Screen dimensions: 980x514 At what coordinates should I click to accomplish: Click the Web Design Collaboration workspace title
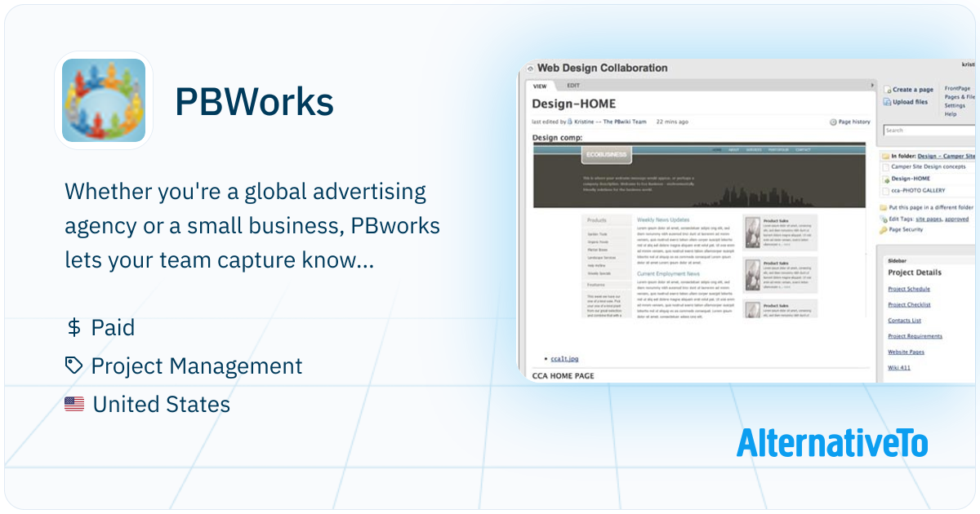click(602, 69)
